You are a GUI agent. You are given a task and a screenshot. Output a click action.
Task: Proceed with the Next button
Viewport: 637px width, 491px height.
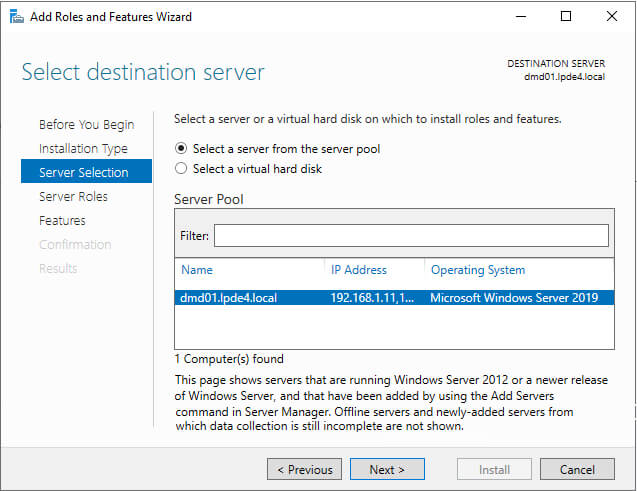387,469
